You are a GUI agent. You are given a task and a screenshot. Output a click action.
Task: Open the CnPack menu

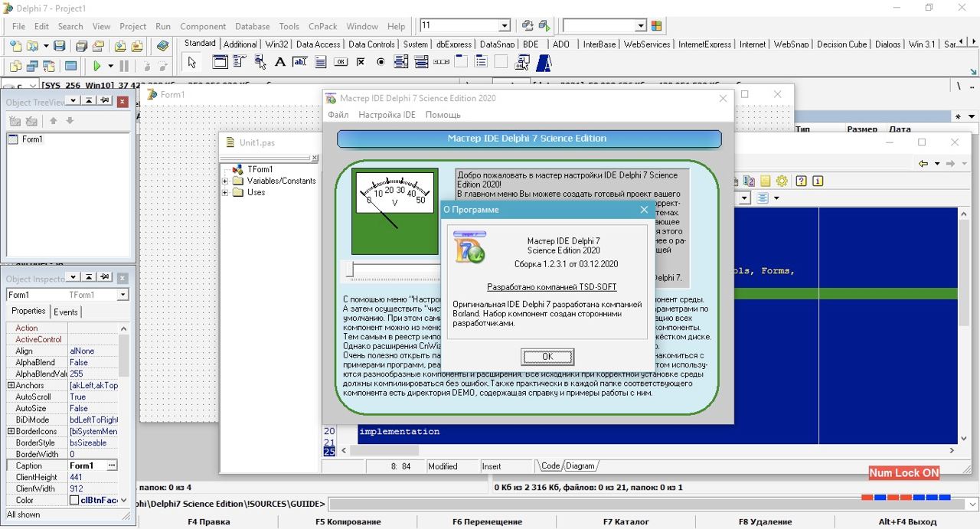coord(322,26)
